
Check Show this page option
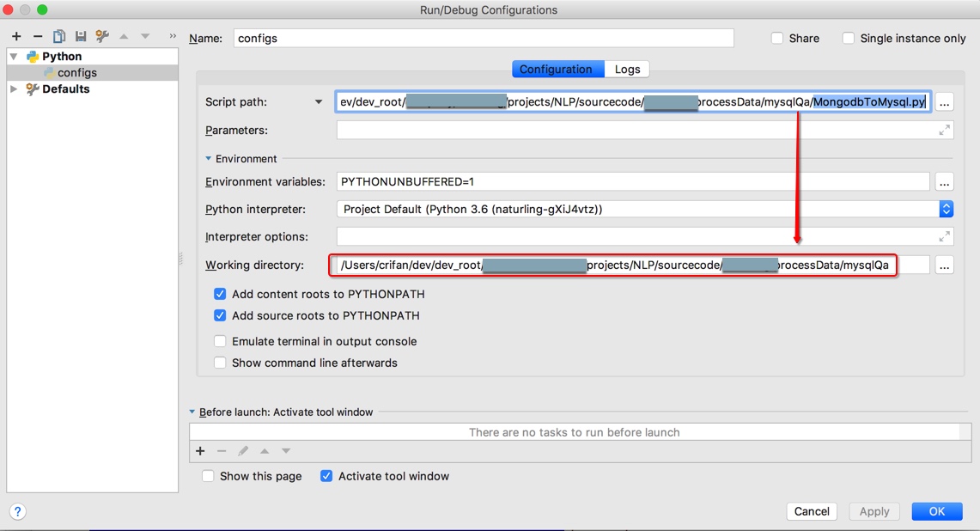click(x=208, y=476)
